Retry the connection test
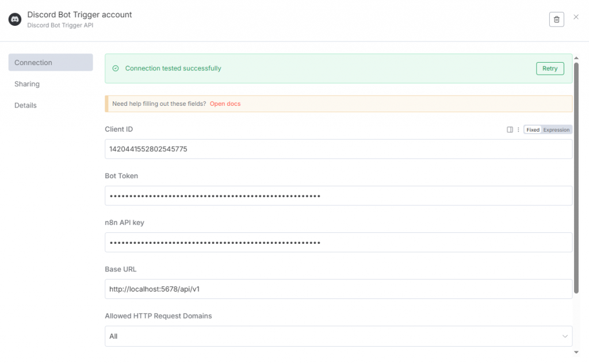Viewport: 589px width, 364px height. click(550, 68)
